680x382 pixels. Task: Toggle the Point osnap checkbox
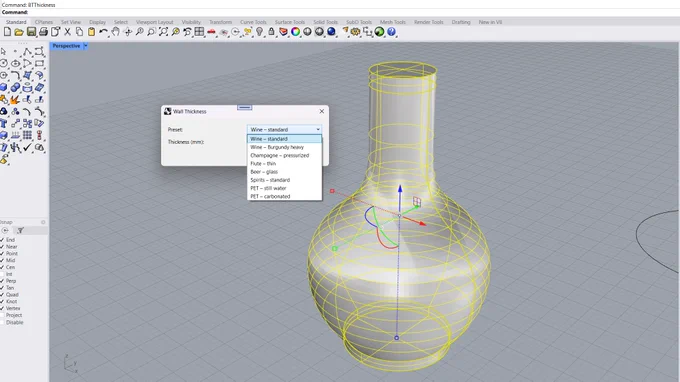click(2, 254)
